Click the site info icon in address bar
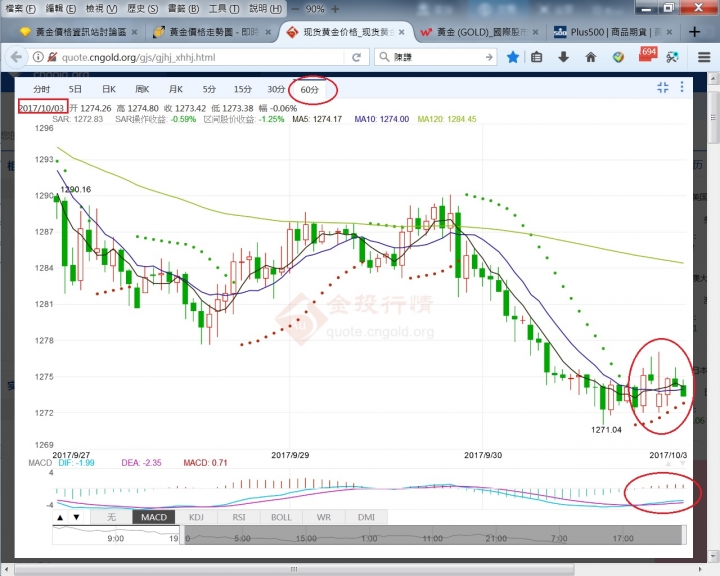 [14, 57]
